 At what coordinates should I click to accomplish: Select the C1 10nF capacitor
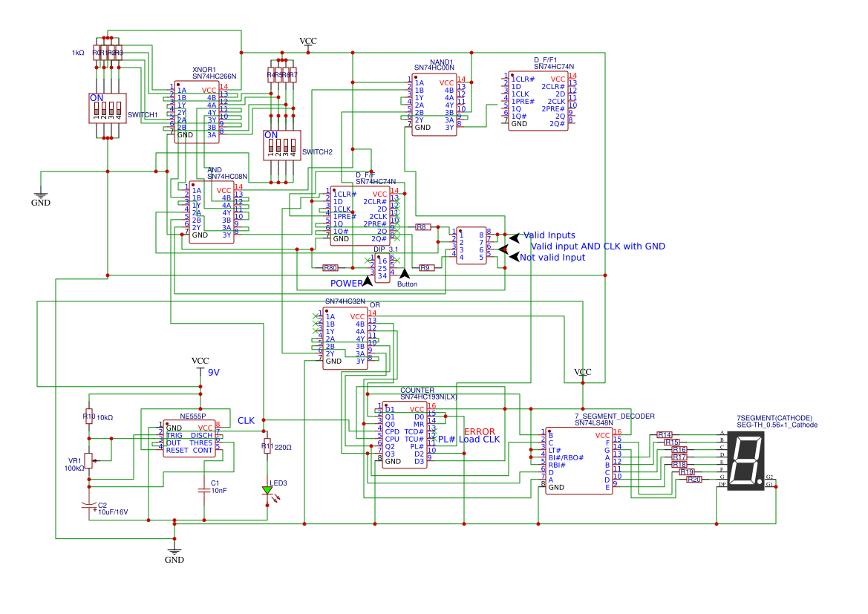coord(204,490)
